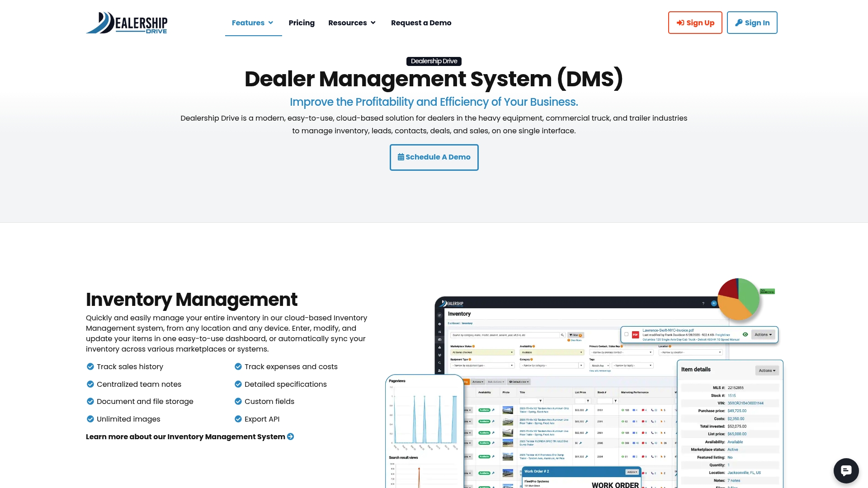Click the checkmark icon beside Export API
Screen dimensions: 868x488
(x=238, y=419)
